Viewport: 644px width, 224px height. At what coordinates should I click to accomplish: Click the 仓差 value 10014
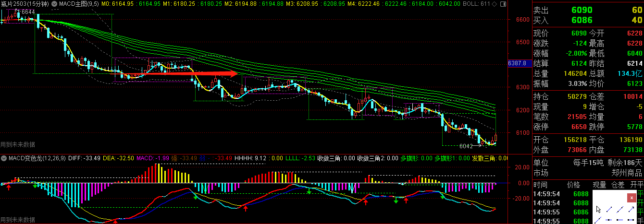632,96
